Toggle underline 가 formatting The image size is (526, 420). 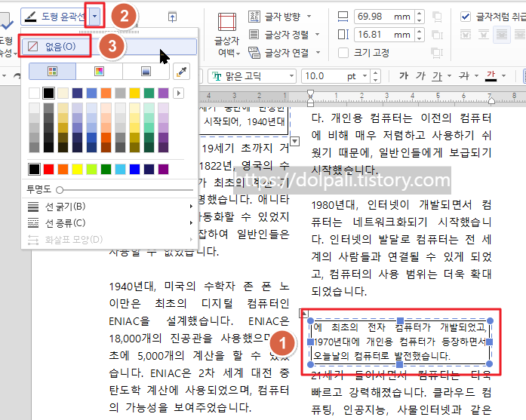437,76
